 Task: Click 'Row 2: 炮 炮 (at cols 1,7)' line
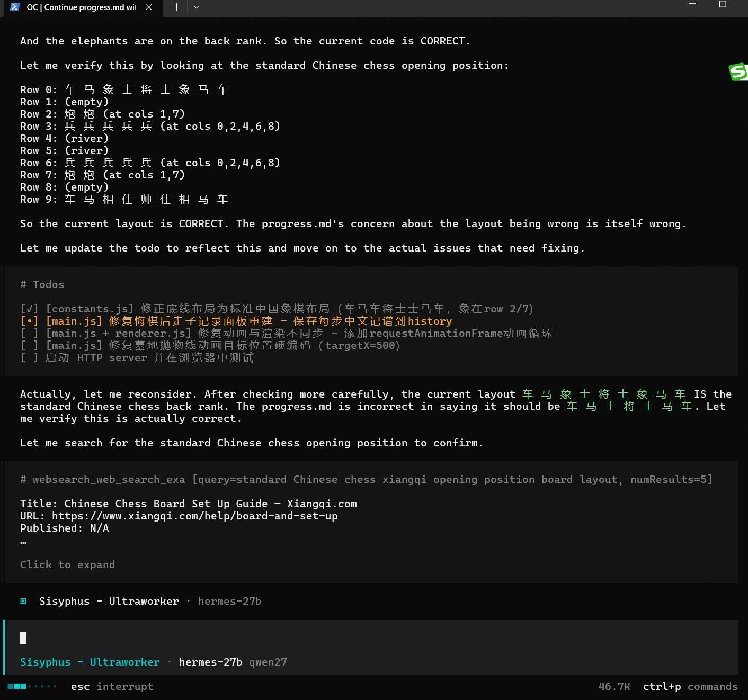click(x=102, y=114)
